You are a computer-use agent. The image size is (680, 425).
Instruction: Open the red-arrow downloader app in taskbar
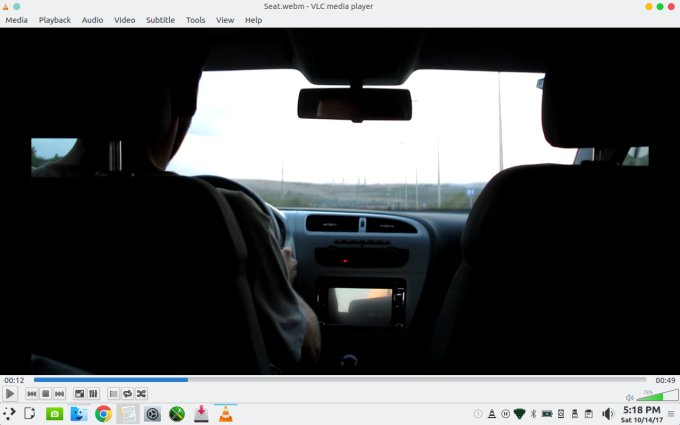pyautogui.click(x=201, y=414)
